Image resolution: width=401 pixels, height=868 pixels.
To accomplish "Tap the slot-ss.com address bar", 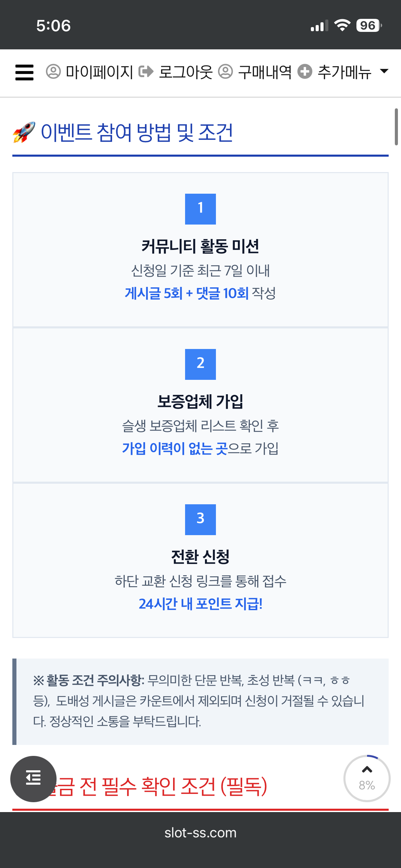I will tap(200, 833).
